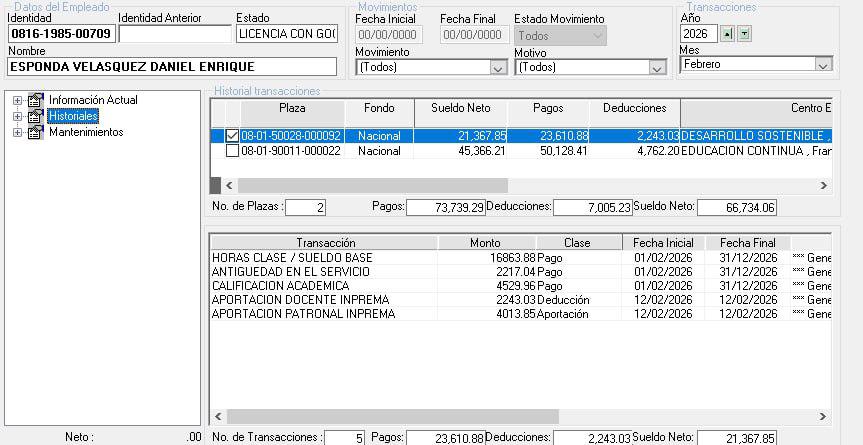Click the Monto column header

point(486,243)
